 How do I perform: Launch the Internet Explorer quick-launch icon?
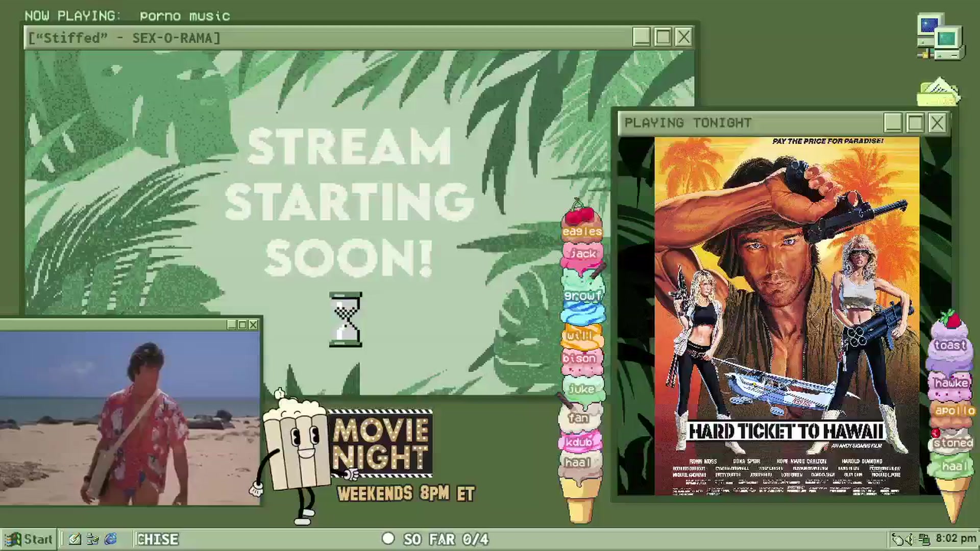click(110, 539)
